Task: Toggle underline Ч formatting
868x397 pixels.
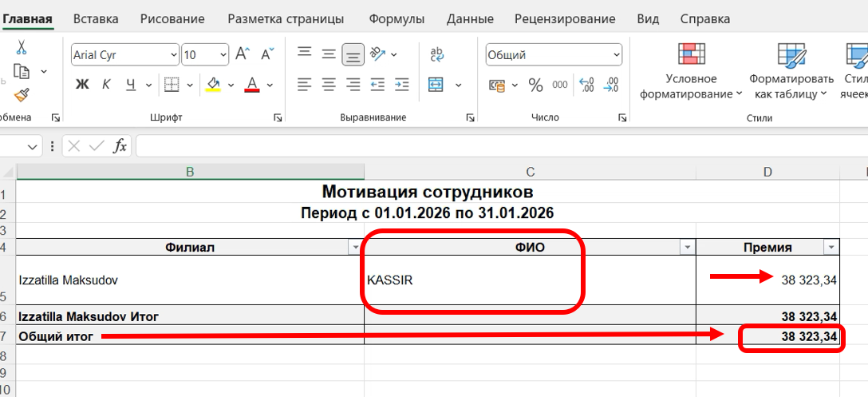Action: [131, 85]
